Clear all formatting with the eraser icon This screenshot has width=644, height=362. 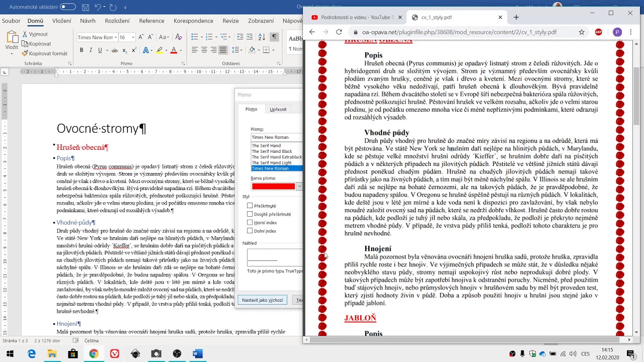pyautogui.click(x=178, y=37)
